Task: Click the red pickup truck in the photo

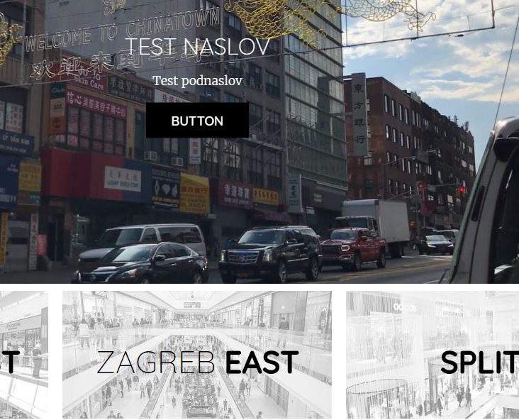Action: [354, 248]
